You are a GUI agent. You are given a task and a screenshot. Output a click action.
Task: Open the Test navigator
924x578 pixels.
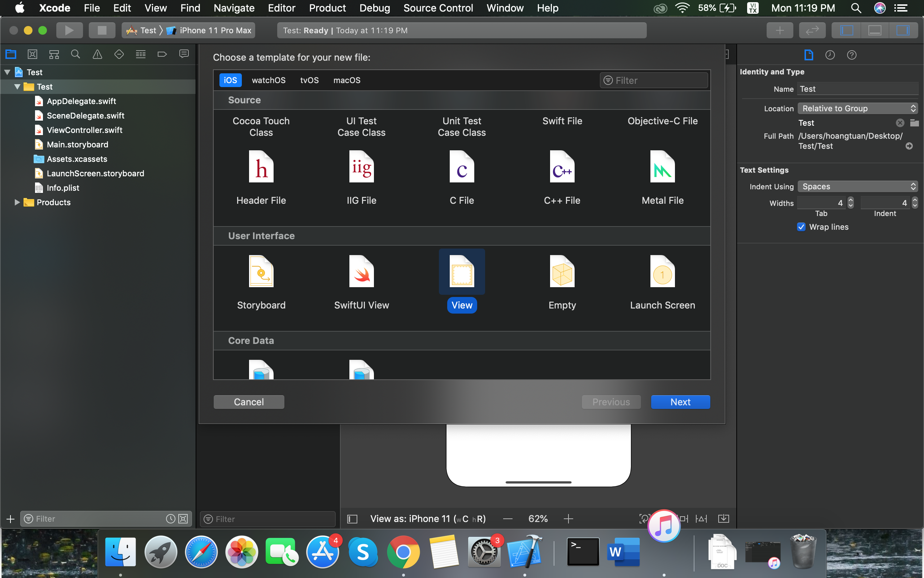click(119, 54)
